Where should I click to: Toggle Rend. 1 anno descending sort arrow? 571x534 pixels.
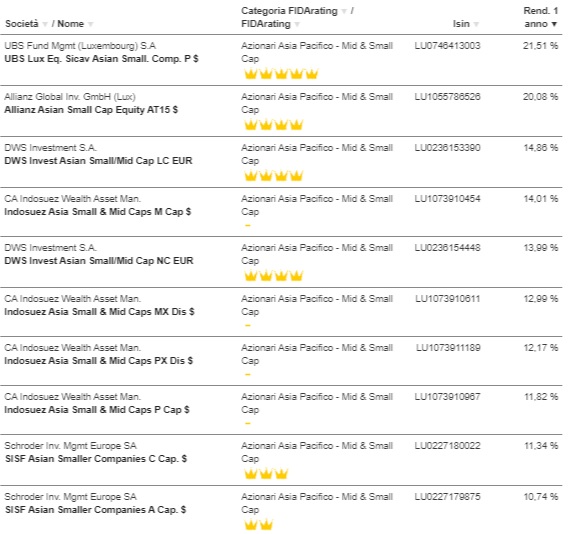(554, 24)
